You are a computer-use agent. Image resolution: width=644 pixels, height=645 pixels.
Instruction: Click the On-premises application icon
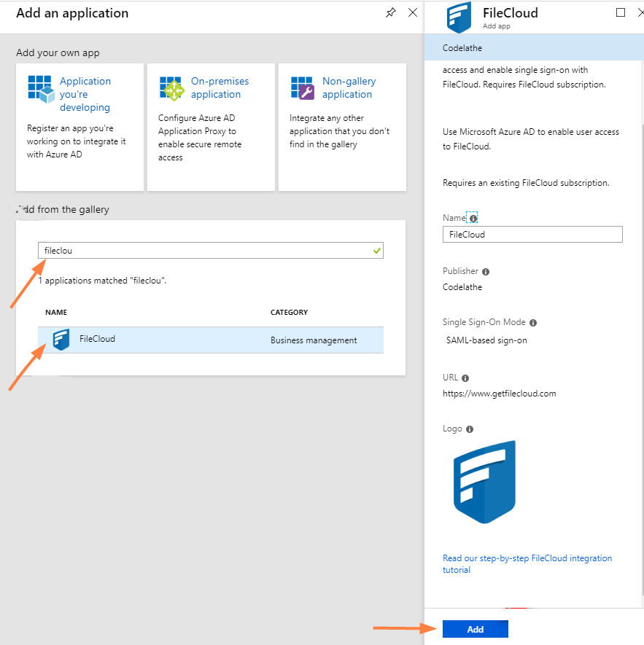(172, 88)
